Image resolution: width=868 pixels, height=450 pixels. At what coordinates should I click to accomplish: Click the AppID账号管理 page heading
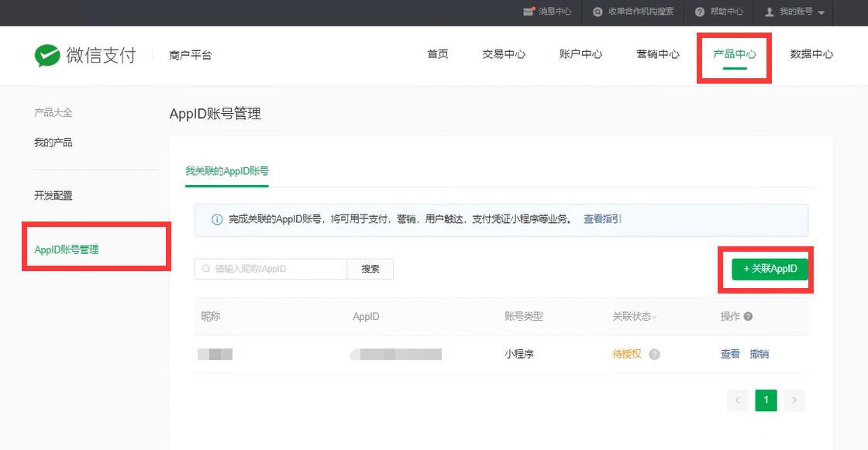click(x=215, y=114)
